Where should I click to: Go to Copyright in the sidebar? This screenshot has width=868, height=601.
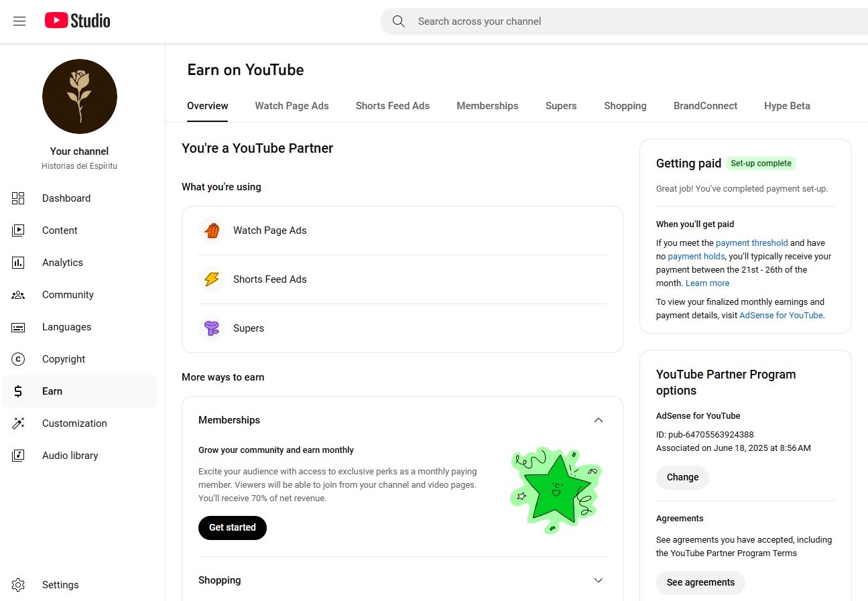(79, 359)
